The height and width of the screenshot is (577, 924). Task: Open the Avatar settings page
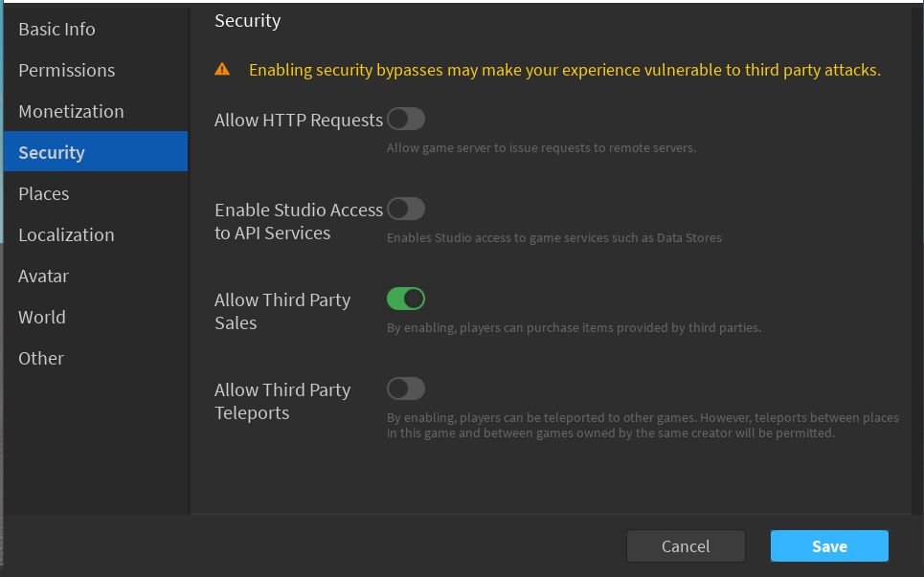tap(43, 276)
